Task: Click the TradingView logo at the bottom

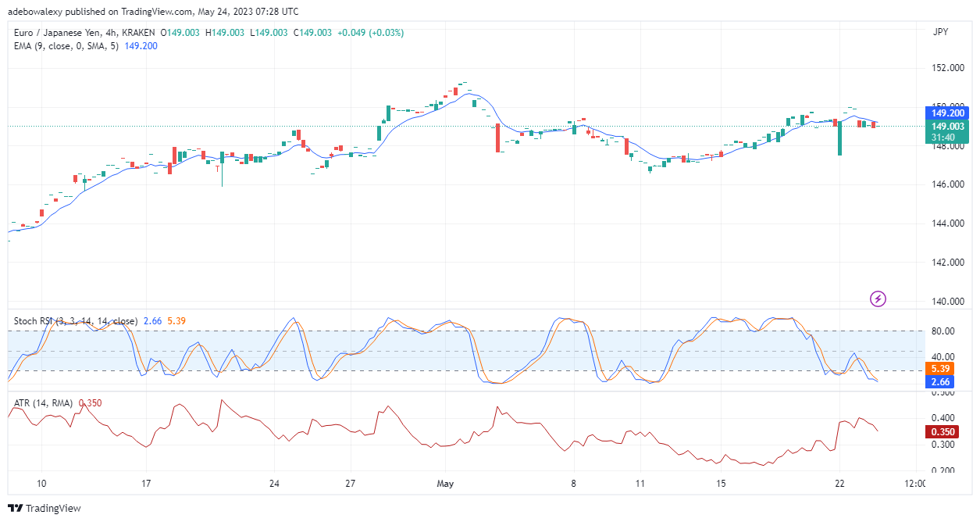Action: 45,508
